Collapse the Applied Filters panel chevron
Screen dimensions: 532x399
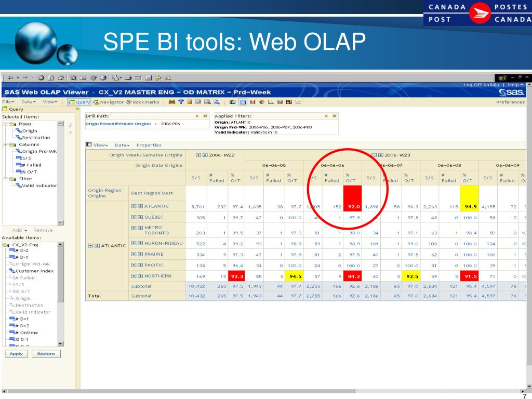coord(326,116)
